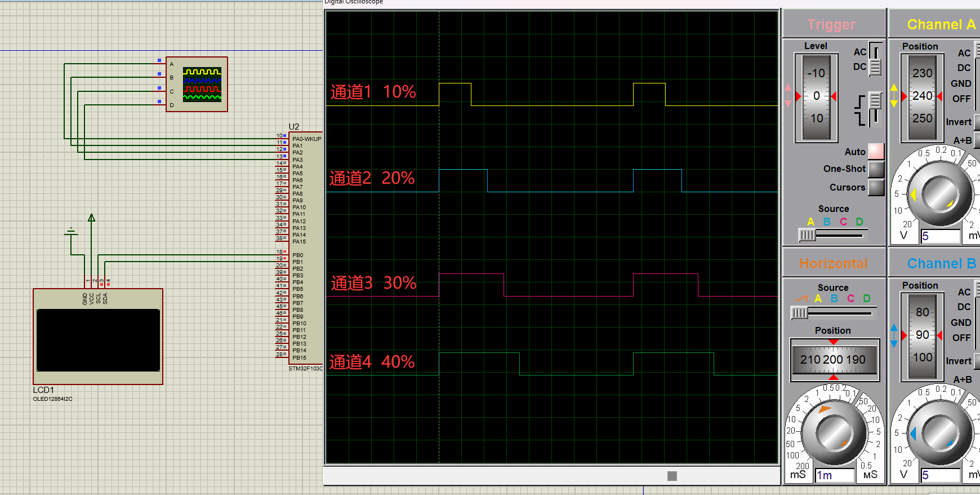Click the GND coupling label in Channel B
980x495 pixels.
click(x=961, y=322)
